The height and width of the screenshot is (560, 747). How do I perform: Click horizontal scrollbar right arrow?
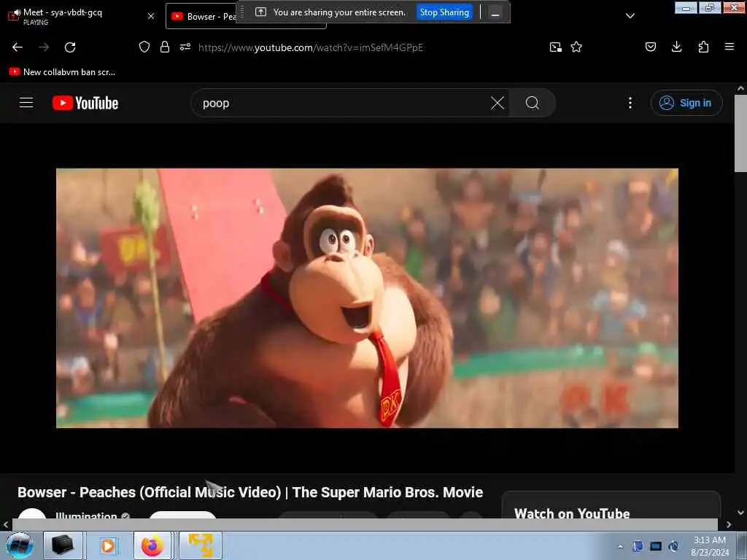pyautogui.click(x=729, y=524)
